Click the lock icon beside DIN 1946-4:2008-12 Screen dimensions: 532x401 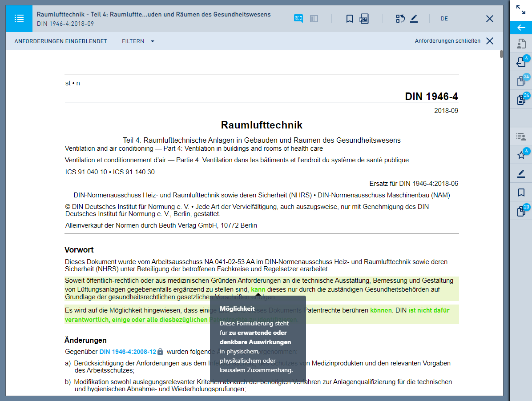click(160, 352)
